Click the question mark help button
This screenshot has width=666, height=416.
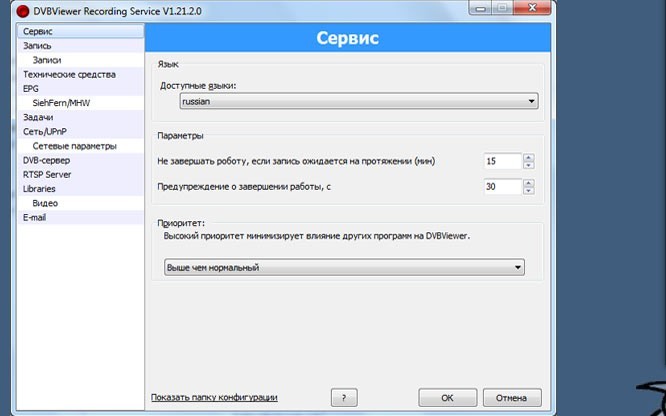point(343,397)
